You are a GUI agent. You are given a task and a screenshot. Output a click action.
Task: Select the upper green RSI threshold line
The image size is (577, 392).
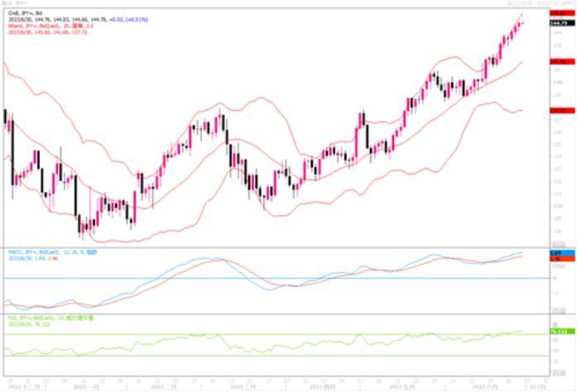(248, 335)
